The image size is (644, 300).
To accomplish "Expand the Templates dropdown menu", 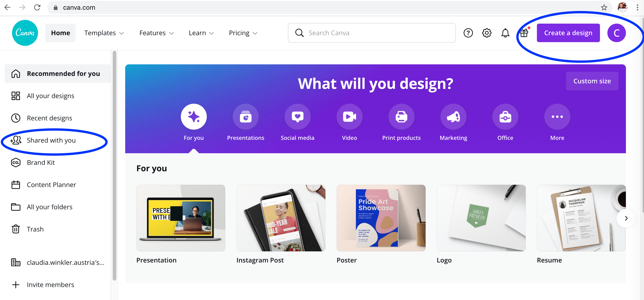I will coord(104,33).
